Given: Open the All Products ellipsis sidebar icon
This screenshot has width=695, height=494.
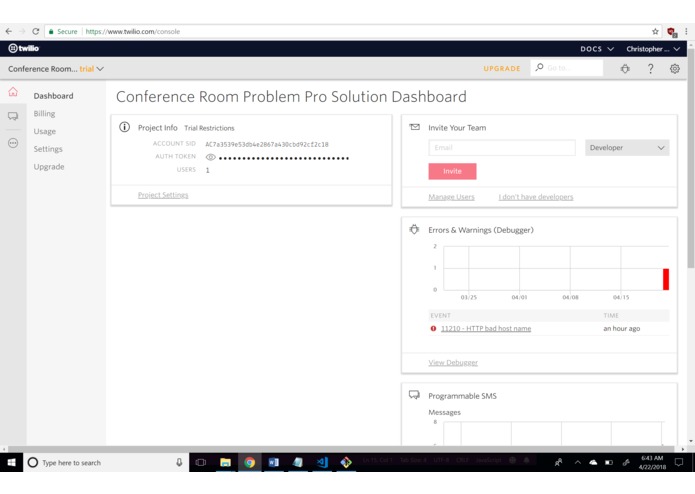Looking at the screenshot, I should [13, 143].
